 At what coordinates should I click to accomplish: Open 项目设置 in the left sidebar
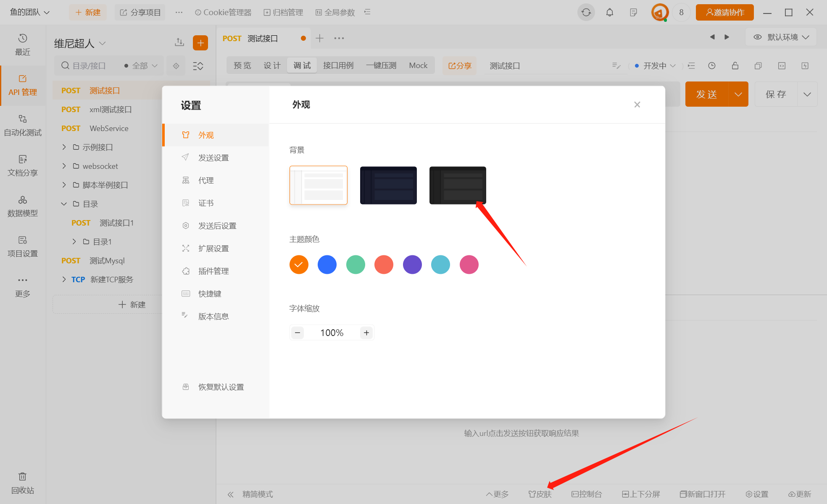[x=23, y=246]
